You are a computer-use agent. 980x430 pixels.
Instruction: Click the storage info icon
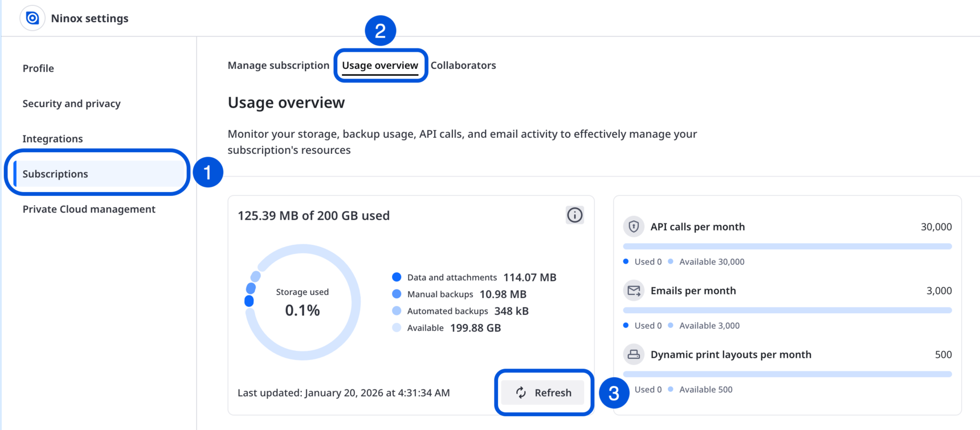point(574,215)
